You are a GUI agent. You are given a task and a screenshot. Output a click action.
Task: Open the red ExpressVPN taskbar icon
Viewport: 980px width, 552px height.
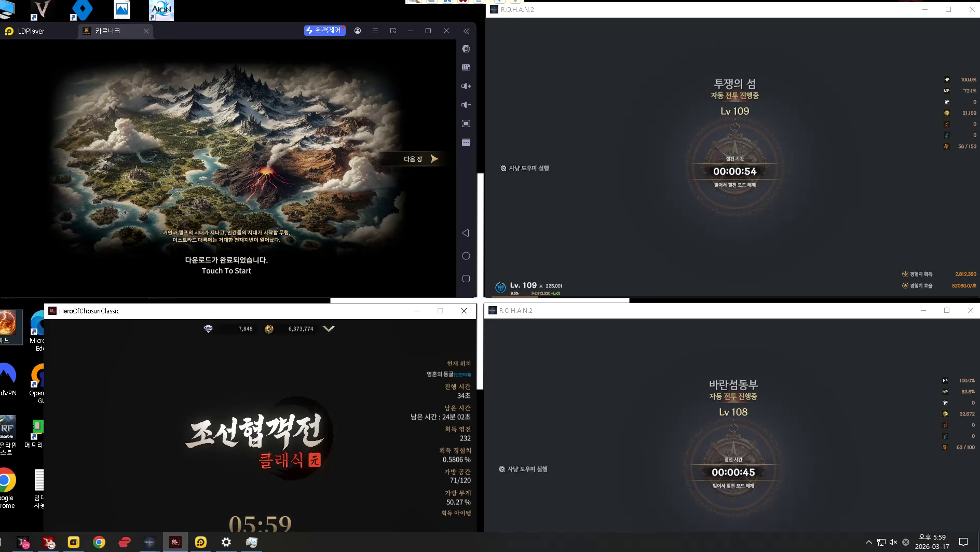click(125, 542)
